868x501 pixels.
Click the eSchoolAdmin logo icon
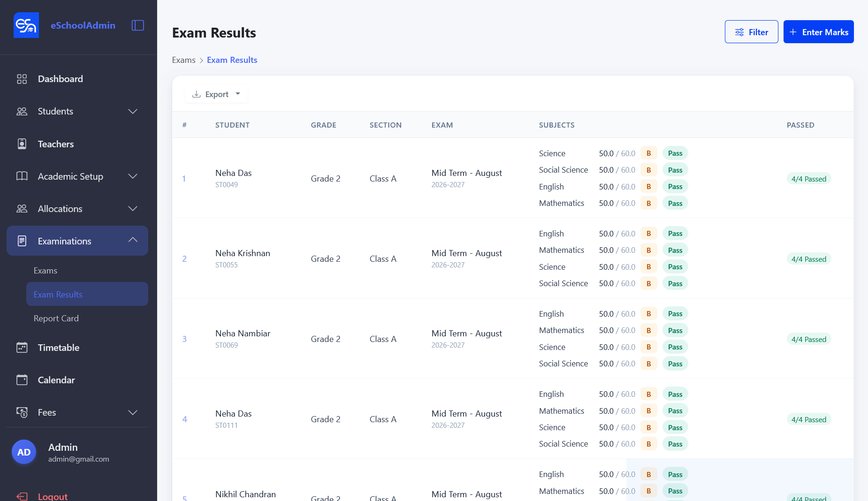pos(26,25)
